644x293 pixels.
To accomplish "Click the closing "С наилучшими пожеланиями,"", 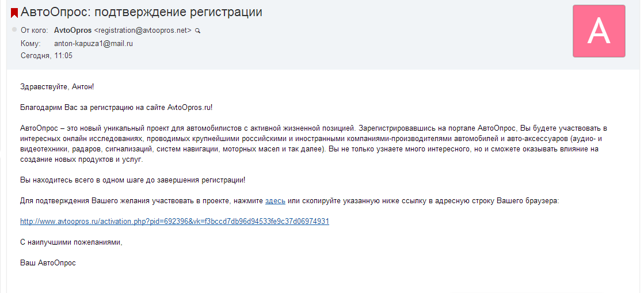I will pos(71,242).
